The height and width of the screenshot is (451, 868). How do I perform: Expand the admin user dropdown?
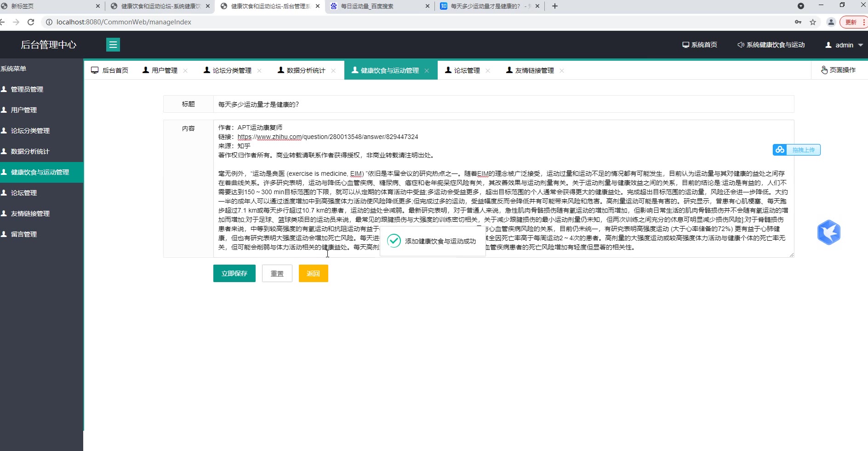click(844, 45)
